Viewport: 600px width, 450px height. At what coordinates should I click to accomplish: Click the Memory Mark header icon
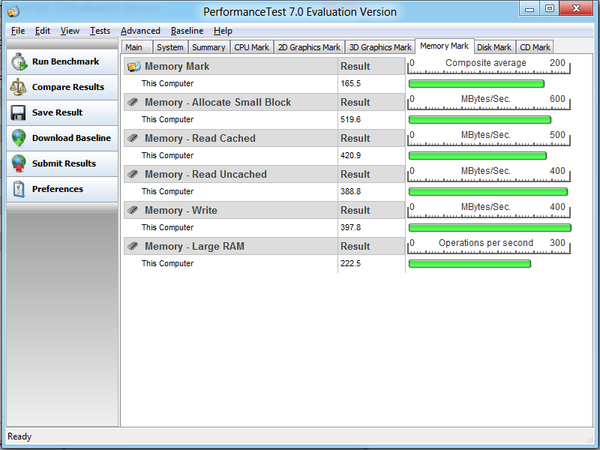(x=133, y=66)
